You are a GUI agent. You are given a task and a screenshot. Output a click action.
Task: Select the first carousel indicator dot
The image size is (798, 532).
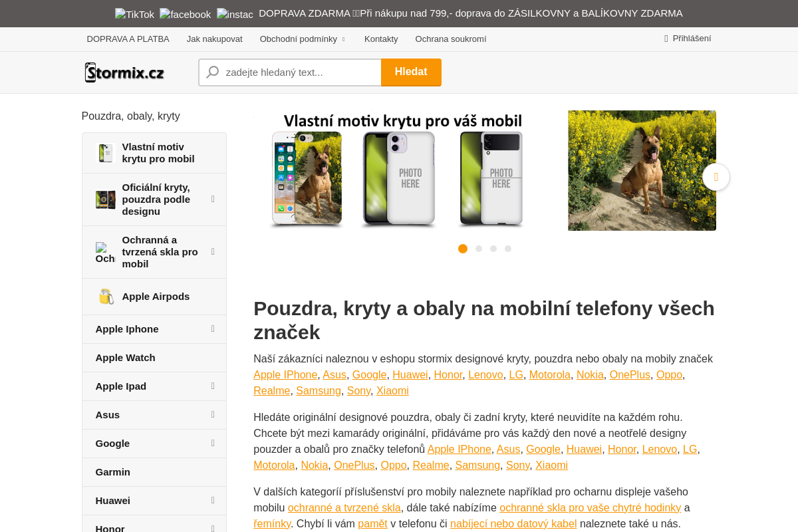tap(462, 248)
